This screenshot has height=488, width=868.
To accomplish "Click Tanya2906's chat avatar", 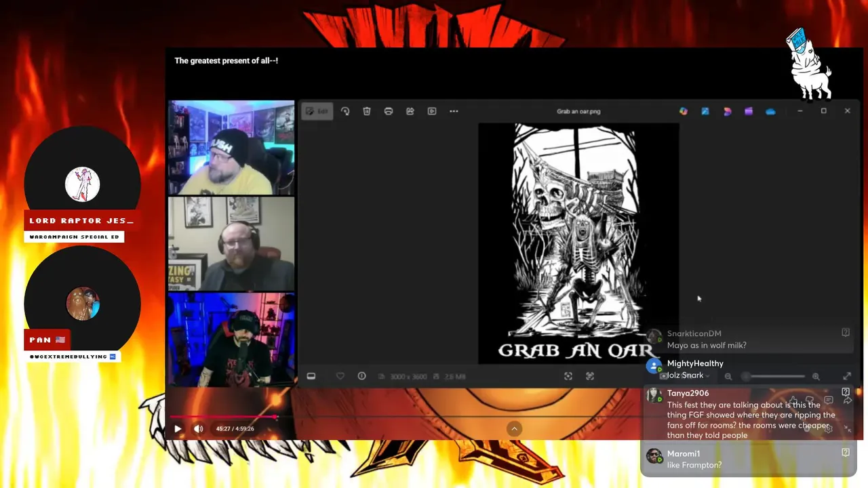I will (654, 396).
